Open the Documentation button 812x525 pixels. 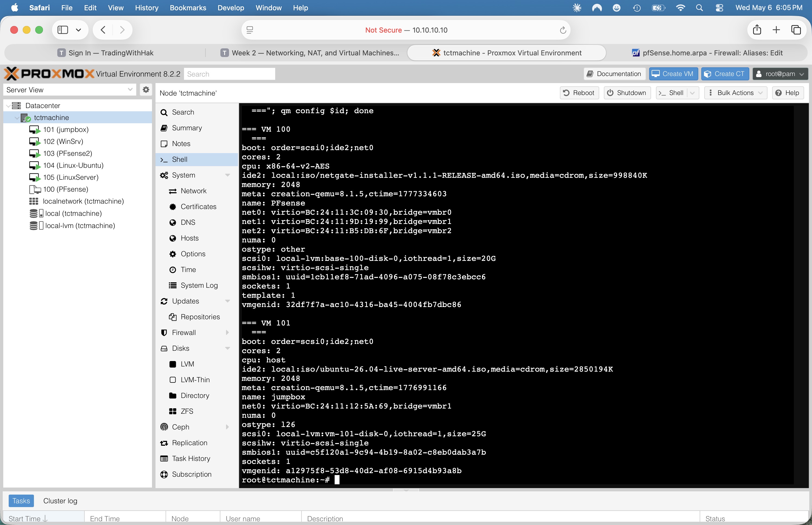point(614,74)
